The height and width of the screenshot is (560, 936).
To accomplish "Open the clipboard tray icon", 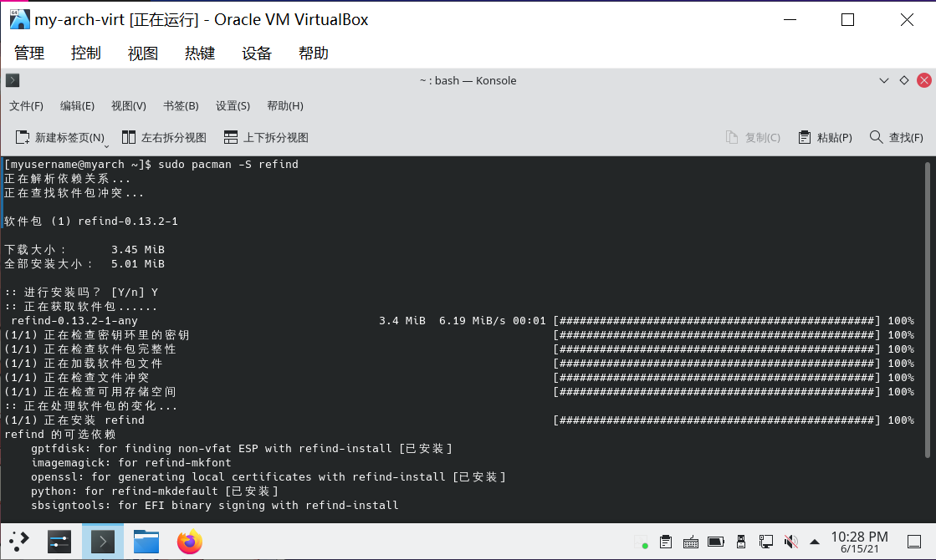I will tap(666, 542).
